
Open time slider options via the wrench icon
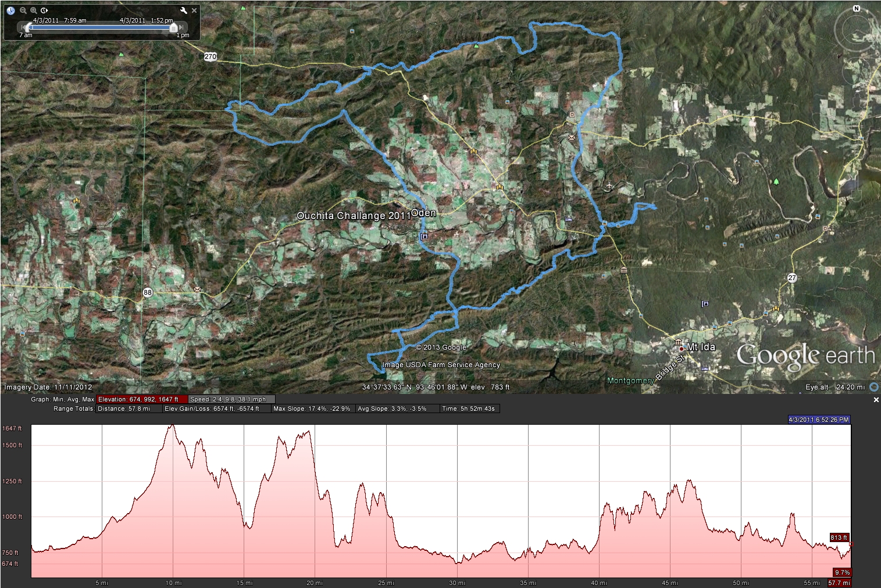184,10
